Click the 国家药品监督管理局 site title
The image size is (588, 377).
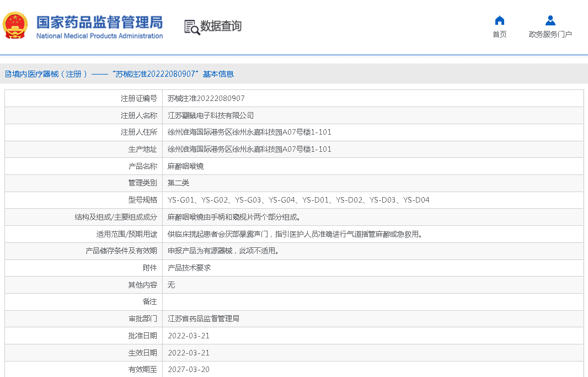coord(99,22)
